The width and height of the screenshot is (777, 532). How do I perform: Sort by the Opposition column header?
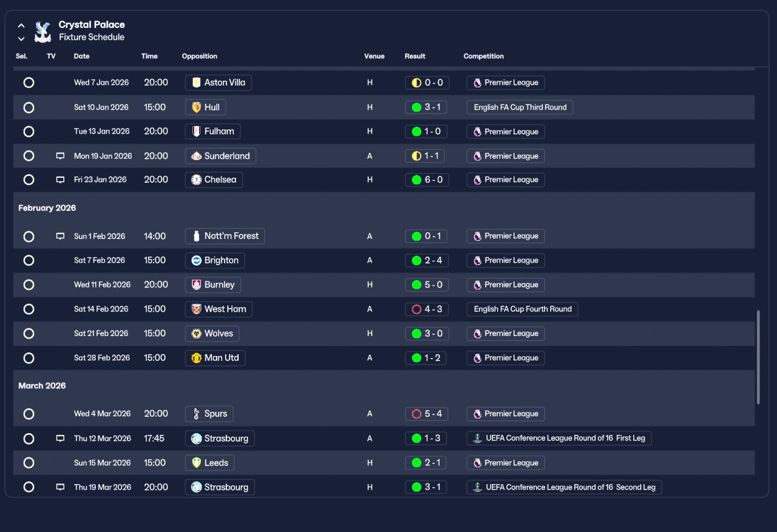click(200, 56)
